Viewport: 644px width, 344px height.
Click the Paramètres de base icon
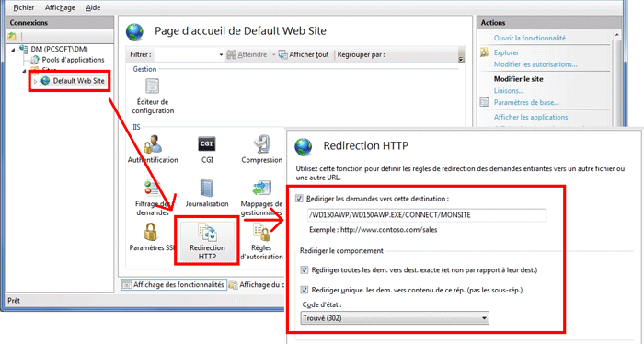click(485, 102)
